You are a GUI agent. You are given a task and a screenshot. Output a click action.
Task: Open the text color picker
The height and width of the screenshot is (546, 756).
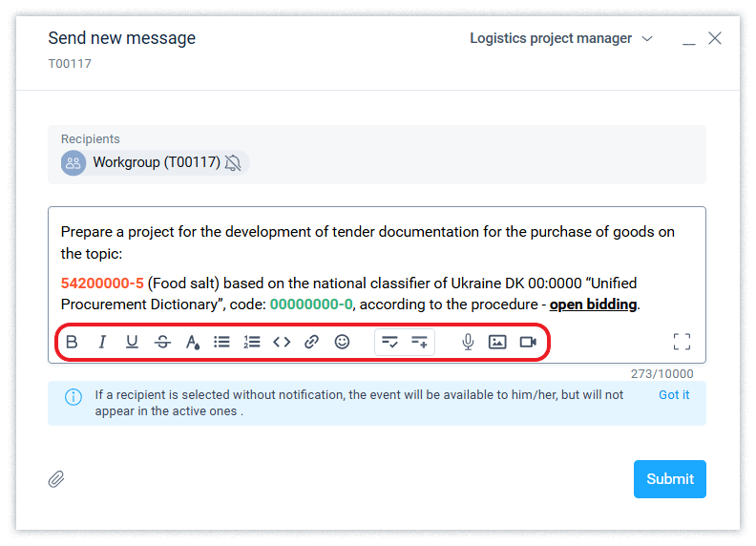pyautogui.click(x=192, y=342)
